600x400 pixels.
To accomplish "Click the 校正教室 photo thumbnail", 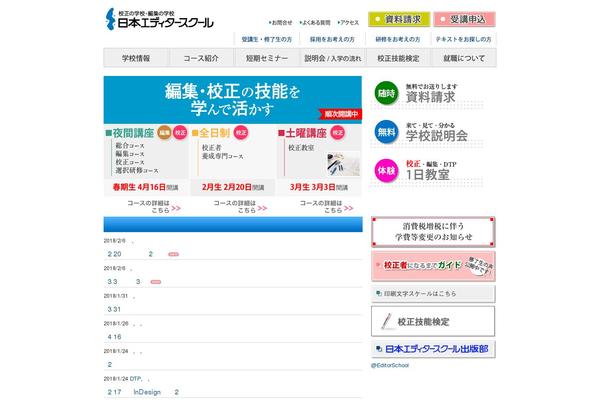I will tap(343, 164).
